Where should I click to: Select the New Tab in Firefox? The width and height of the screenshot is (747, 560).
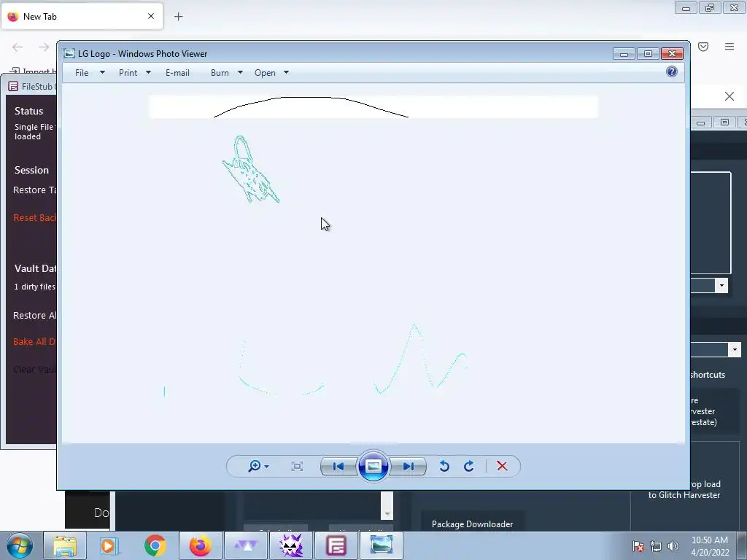click(82, 17)
